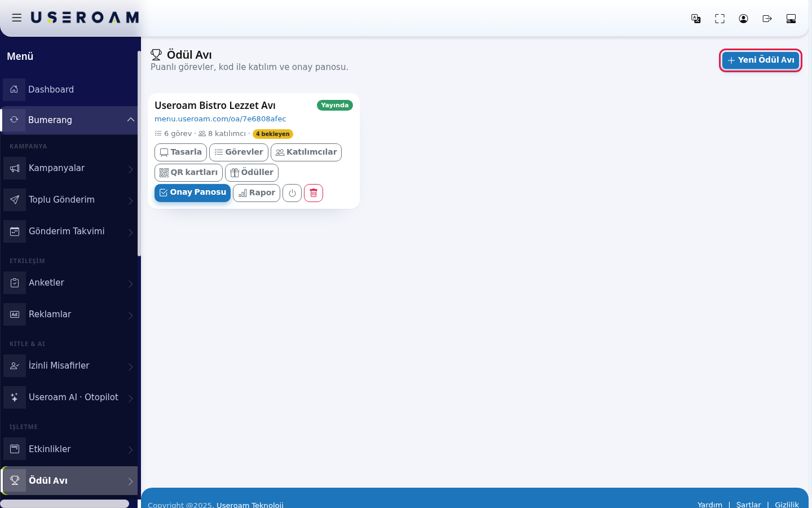Expand the Reklamlar submenu arrow

(x=130, y=315)
